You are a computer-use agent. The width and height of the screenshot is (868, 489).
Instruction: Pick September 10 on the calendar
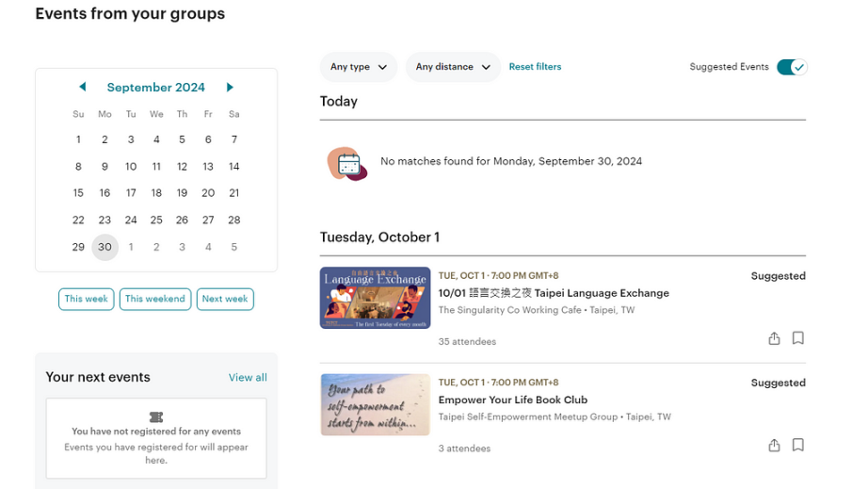pos(131,167)
